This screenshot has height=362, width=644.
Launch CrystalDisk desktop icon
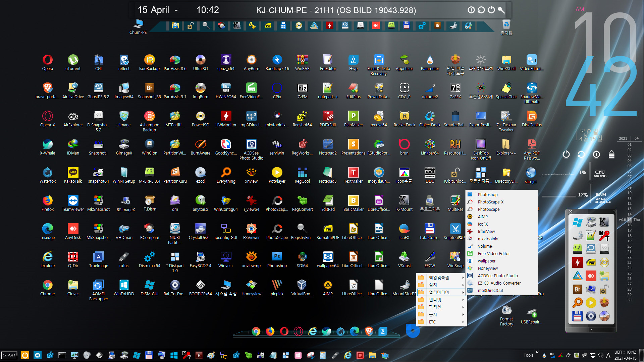coord(200,231)
